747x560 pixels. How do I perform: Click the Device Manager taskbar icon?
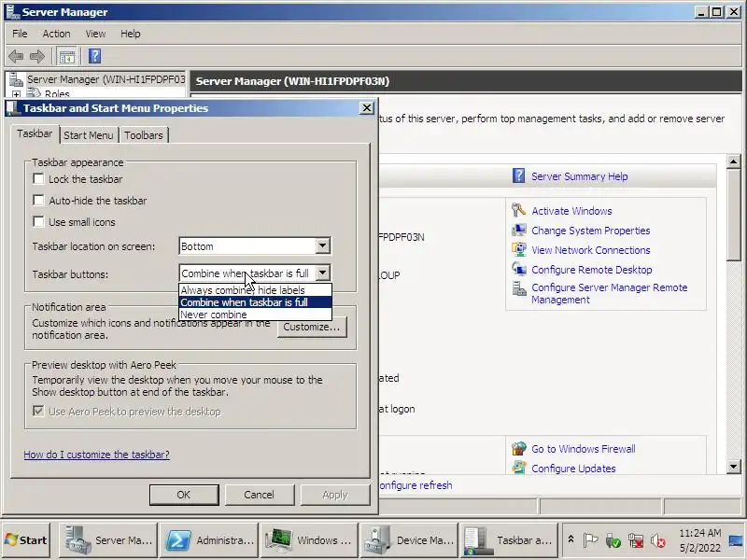click(x=379, y=540)
